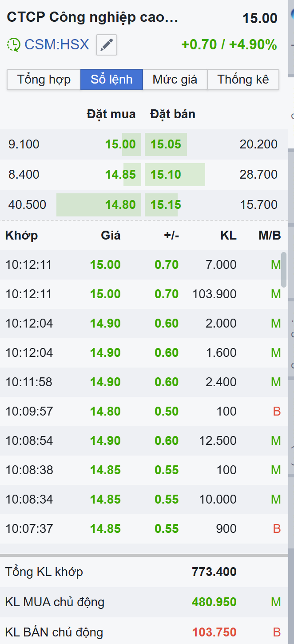
Task: Click the M/B column header
Action: [x=270, y=236]
